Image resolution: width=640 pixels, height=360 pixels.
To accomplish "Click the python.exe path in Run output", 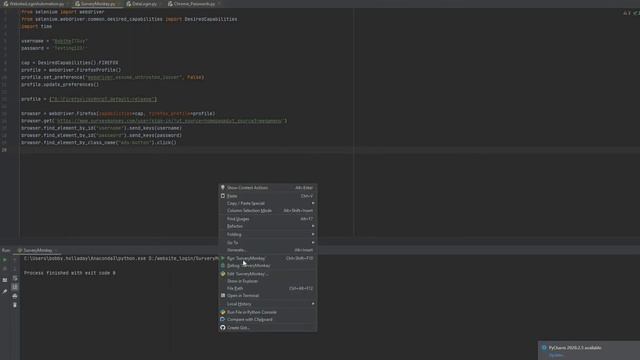I will (84, 258).
